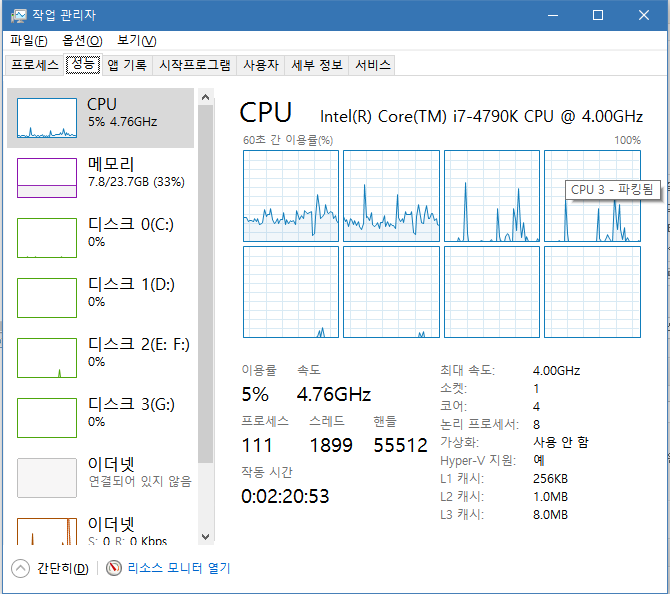Select the 메모리 usage thumbnail

pyautogui.click(x=47, y=178)
